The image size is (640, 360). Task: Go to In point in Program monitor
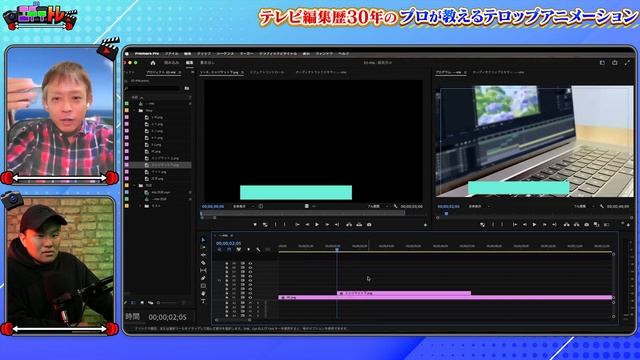pyautogui.click(x=515, y=224)
